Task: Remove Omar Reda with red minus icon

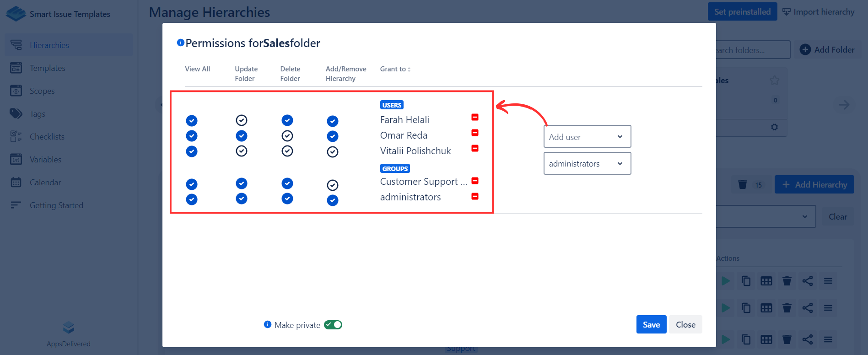Action: click(x=475, y=133)
